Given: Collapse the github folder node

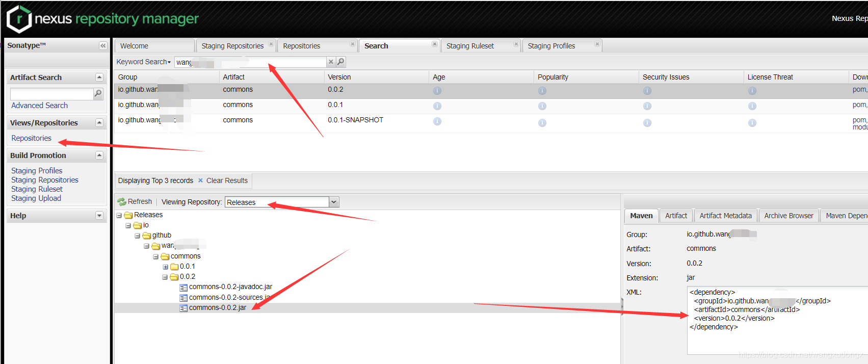Looking at the screenshot, I should [138, 236].
